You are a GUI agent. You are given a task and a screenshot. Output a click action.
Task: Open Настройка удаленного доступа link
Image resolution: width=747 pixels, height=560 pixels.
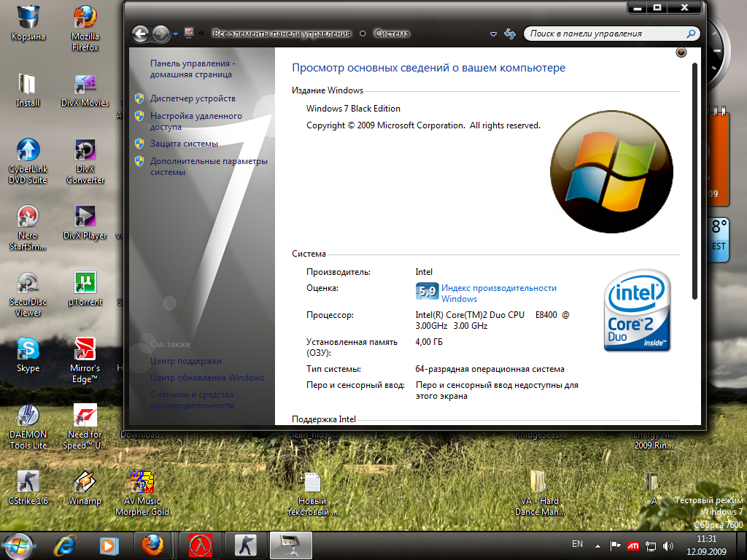pos(196,121)
